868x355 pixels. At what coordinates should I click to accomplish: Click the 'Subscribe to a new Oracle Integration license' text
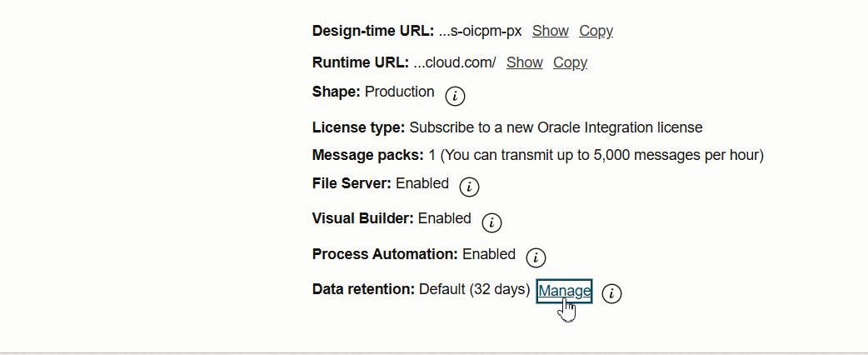tap(556, 127)
